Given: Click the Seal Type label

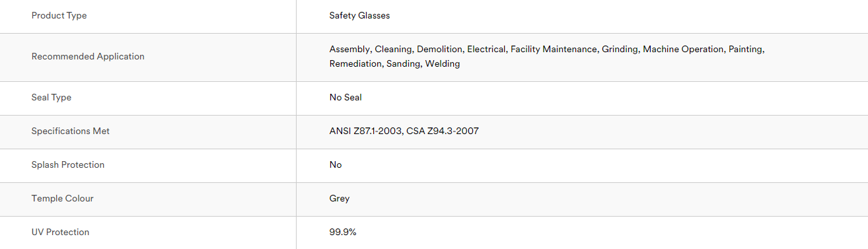Looking at the screenshot, I should coord(52,98).
